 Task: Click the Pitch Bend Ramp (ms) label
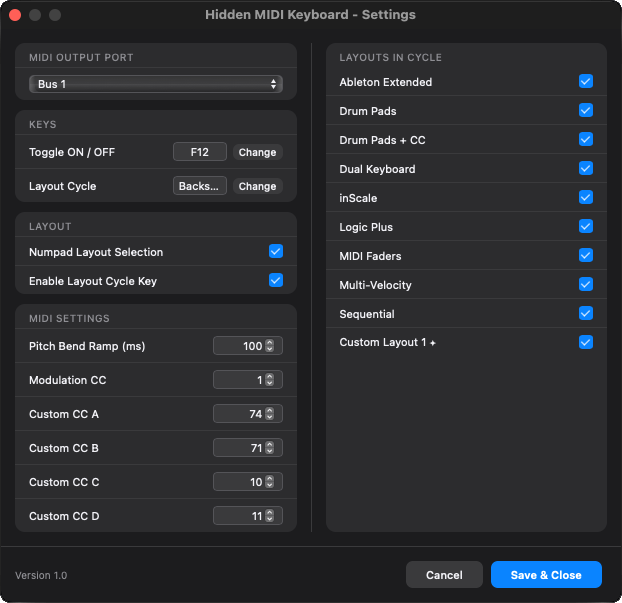[x=87, y=346]
